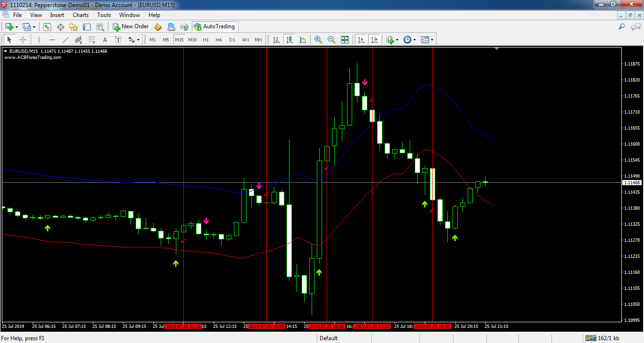Click the 1.11468 current price label
This screenshot has width=644, height=343.
(x=631, y=182)
